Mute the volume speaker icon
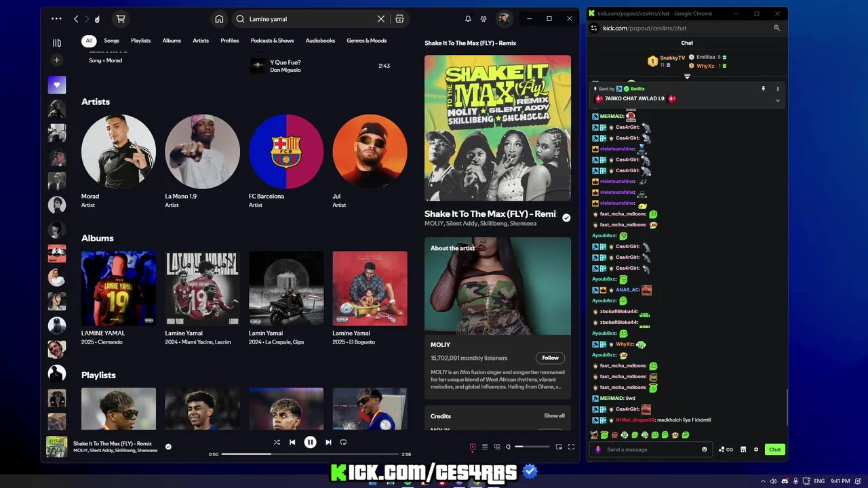Image resolution: width=868 pixels, height=488 pixels. pos(509,447)
